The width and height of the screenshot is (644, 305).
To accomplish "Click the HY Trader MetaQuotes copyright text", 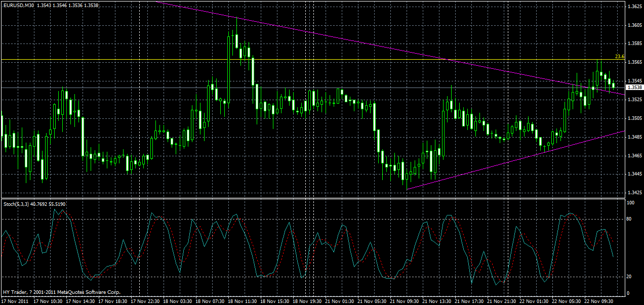I will click(61, 291).
